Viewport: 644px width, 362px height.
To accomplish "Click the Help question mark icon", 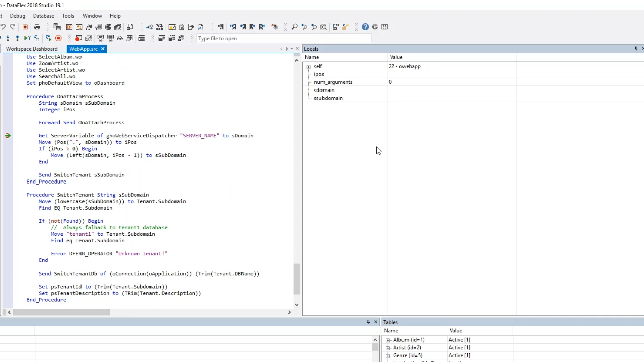I will [365, 27].
